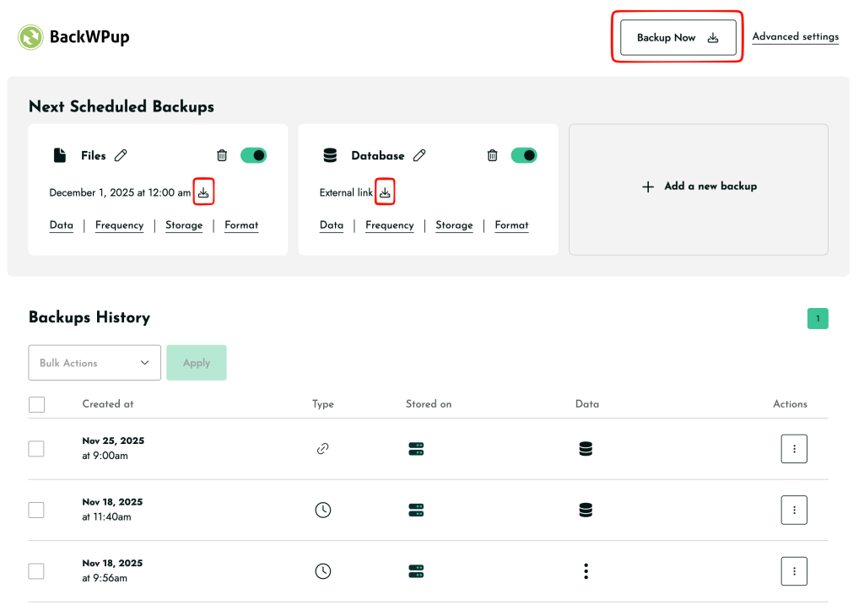The width and height of the screenshot is (864, 616).
Task: Open the Bulk Actions dropdown
Action: (94, 363)
